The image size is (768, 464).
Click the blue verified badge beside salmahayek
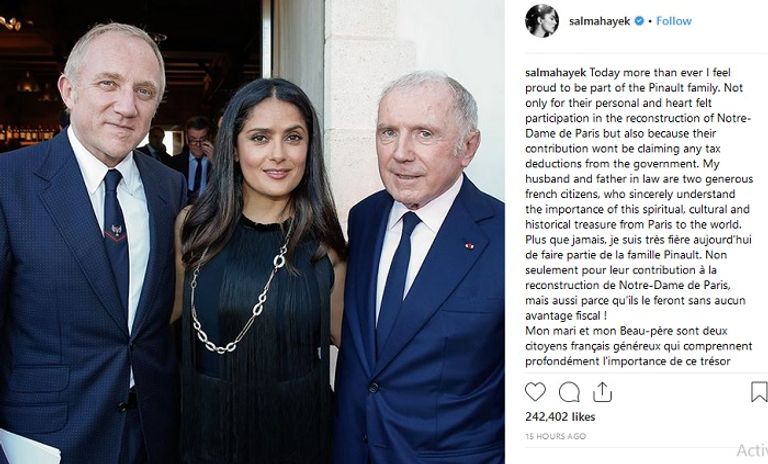639,21
